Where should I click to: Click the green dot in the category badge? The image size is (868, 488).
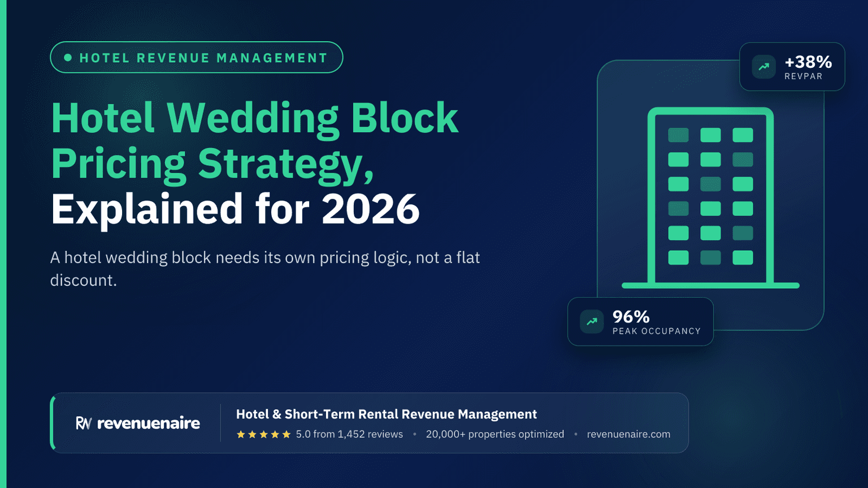(x=68, y=58)
